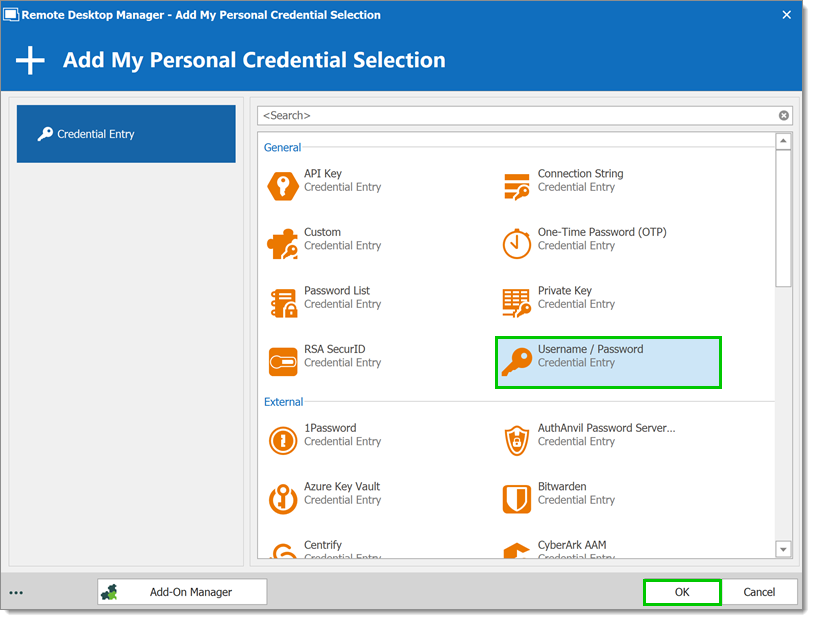Viewport: 813px width, 620px height.
Task: Click the OK button
Action: tap(682, 592)
